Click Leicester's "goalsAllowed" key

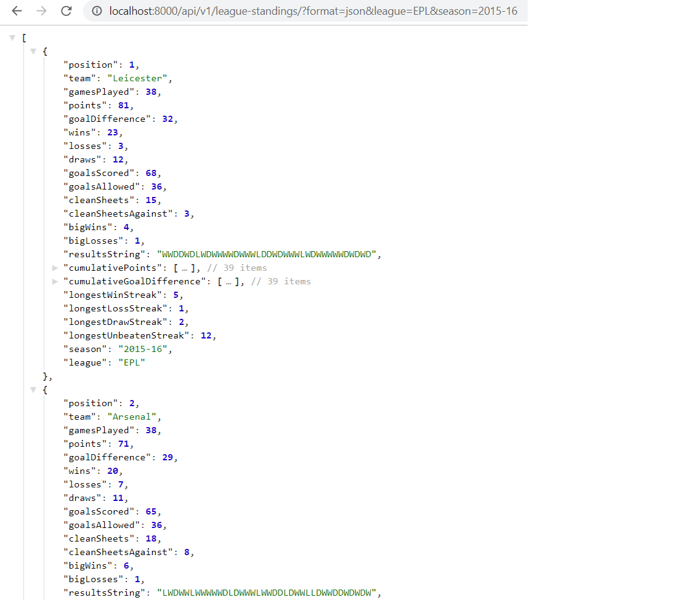tap(102, 187)
